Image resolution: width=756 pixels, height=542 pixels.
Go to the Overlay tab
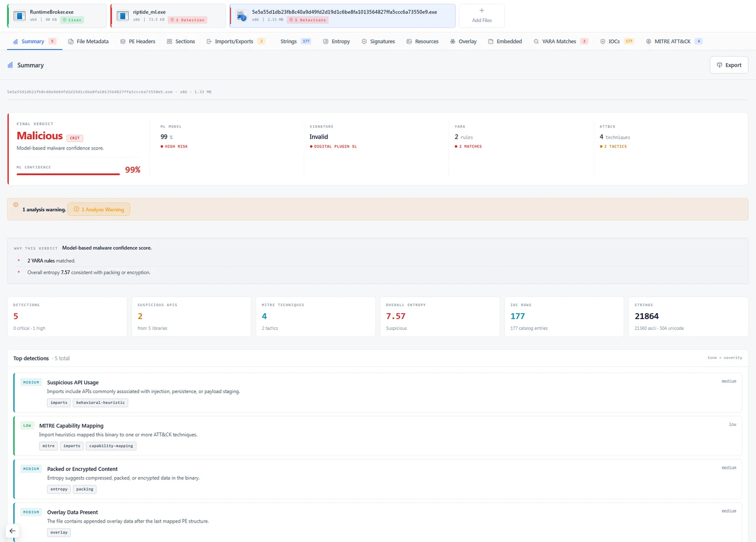[x=463, y=41]
